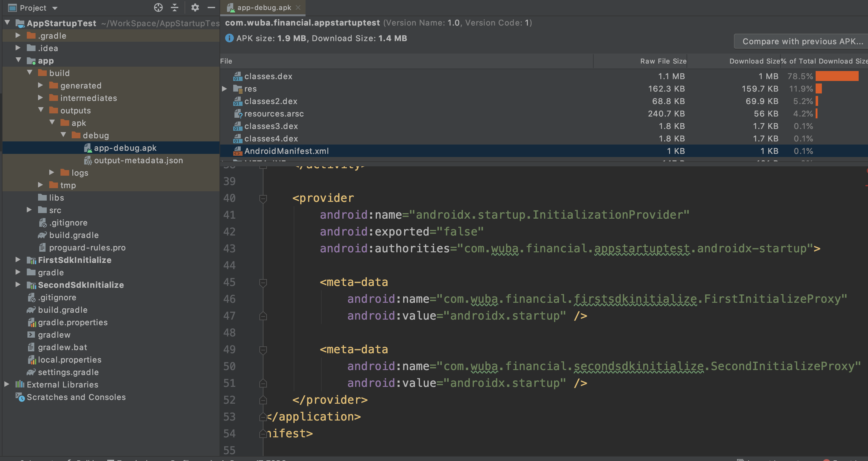Collapse the app module node
This screenshot has width=868, height=461.
coord(18,60)
